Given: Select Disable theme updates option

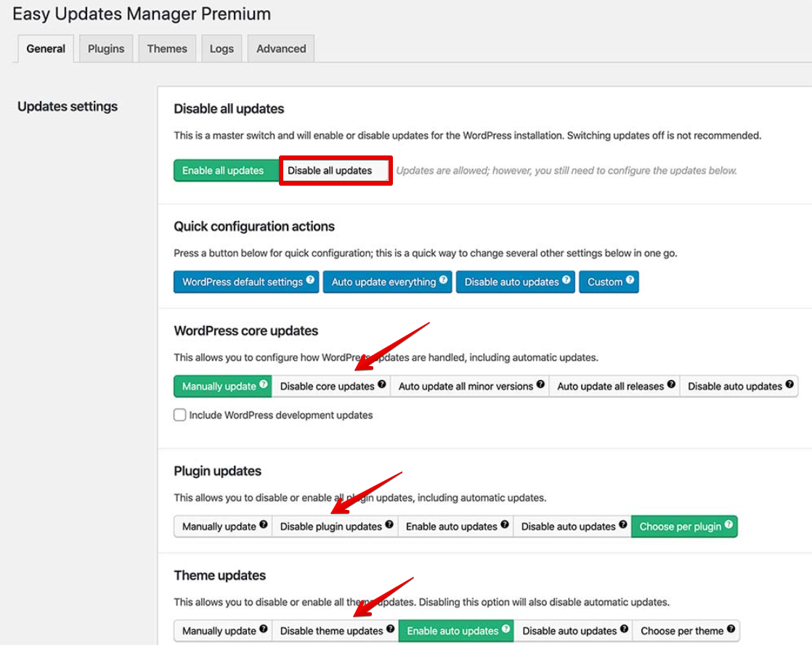Looking at the screenshot, I should coord(331,631).
